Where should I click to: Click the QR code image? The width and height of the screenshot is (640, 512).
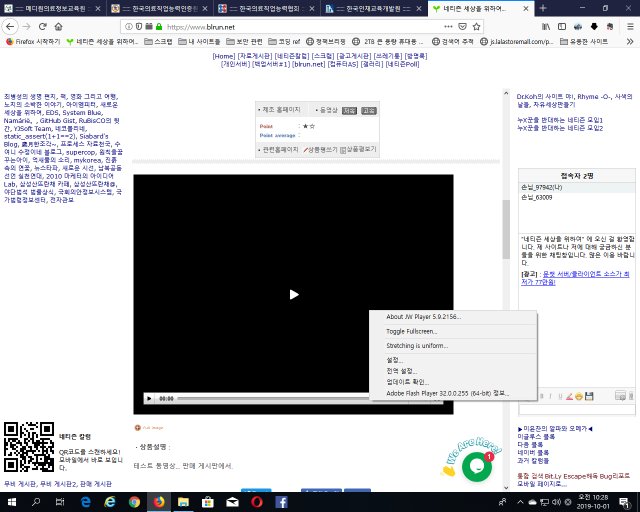[29, 447]
